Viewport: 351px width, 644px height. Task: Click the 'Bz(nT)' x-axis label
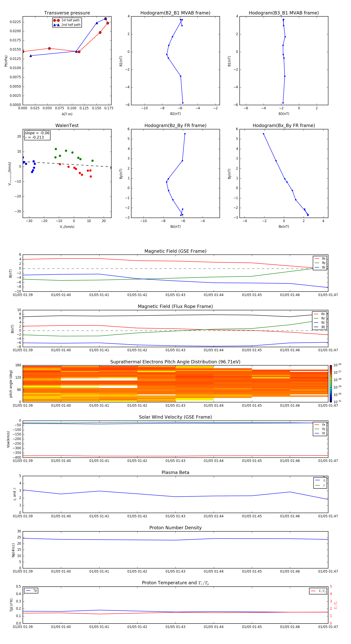point(175,227)
